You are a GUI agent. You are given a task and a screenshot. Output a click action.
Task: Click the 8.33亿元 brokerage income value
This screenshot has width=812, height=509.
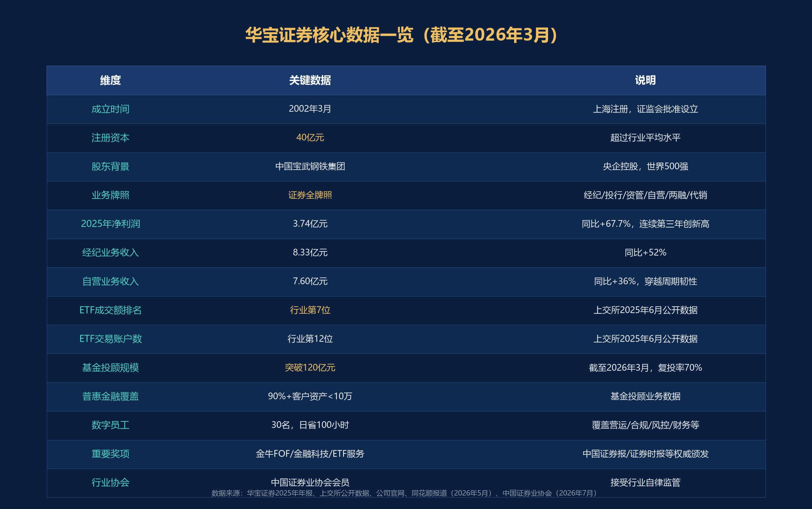310,252
